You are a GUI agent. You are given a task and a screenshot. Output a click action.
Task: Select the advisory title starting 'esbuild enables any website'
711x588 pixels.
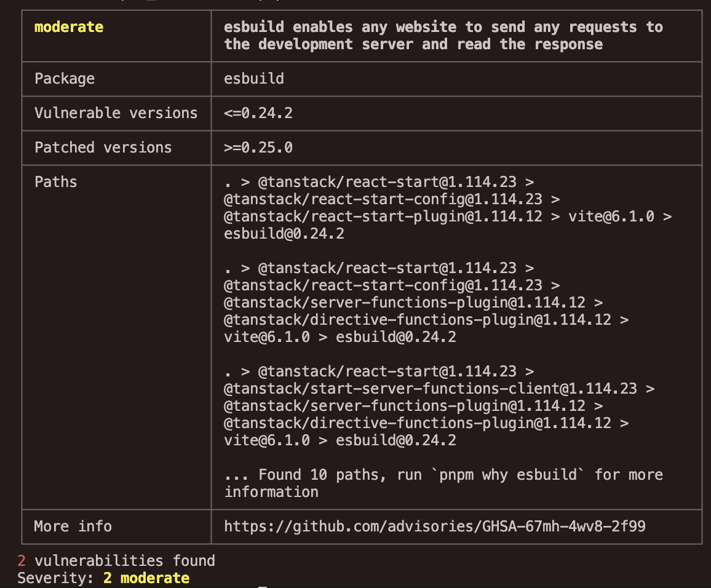tap(443, 36)
